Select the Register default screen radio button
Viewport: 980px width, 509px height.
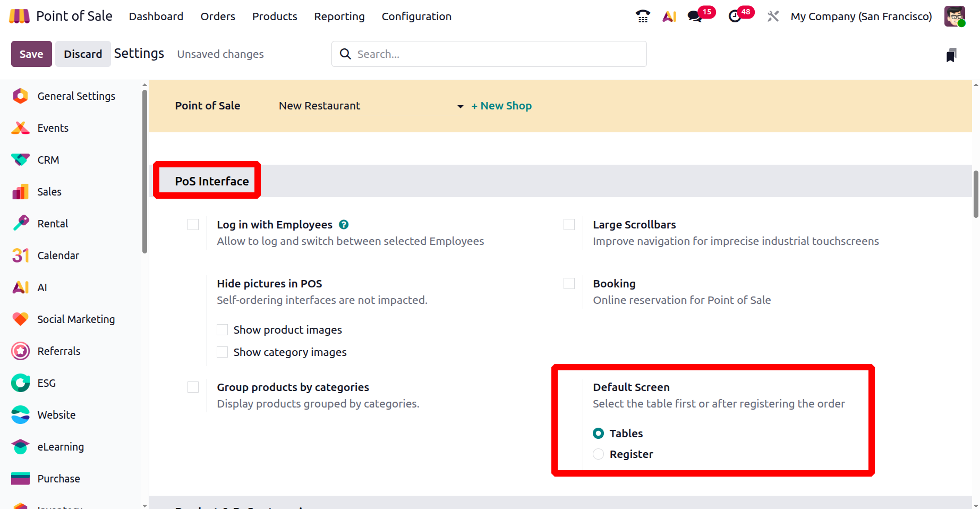599,454
